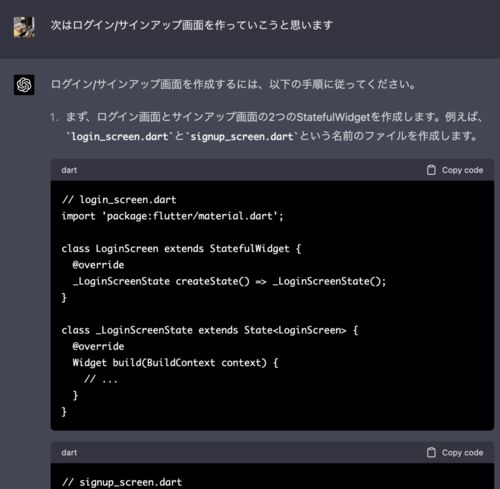Click the comment // signup_screen.dart in the second block

click(x=122, y=482)
